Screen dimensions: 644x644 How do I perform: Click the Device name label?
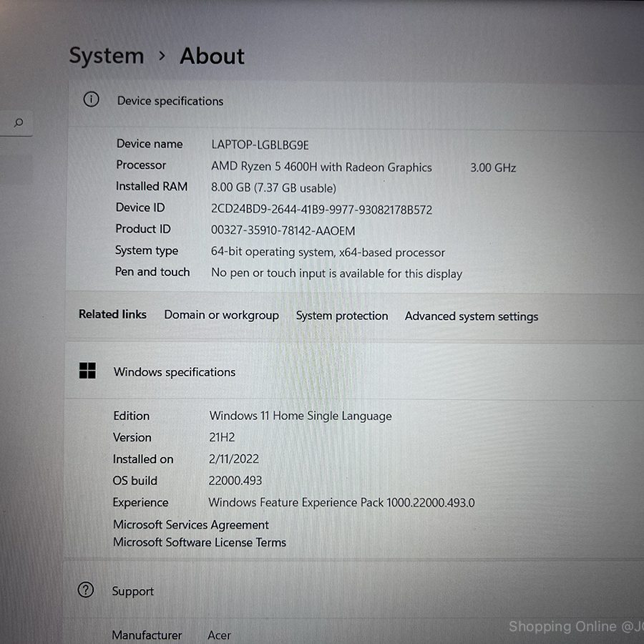(150, 144)
